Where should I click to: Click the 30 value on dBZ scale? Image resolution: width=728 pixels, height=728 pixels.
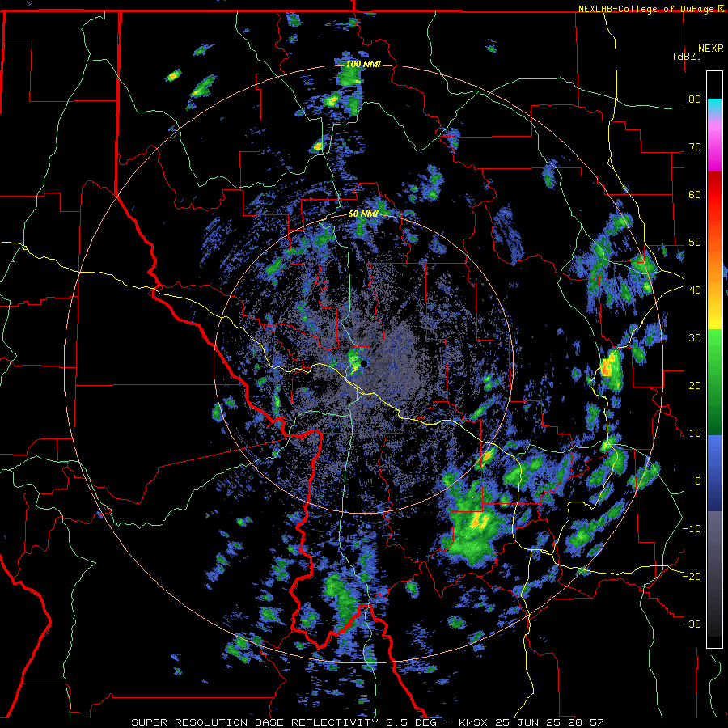[x=695, y=337]
